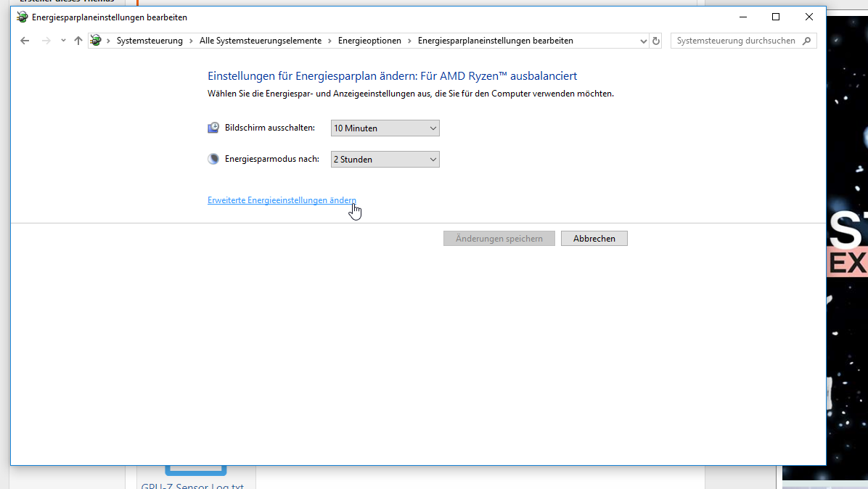The height and width of the screenshot is (489, 868).
Task: Click the Bildschirm ausschalten monitor icon
Action: coord(213,128)
